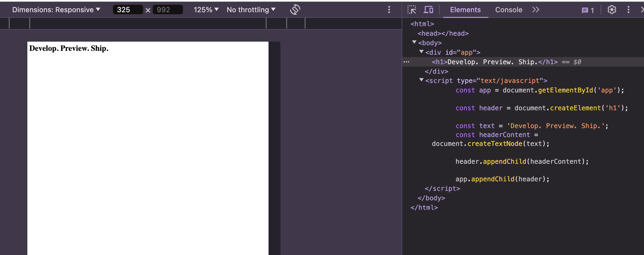Open the 125% zoom dropdown
The width and height of the screenshot is (644, 255).
click(206, 10)
